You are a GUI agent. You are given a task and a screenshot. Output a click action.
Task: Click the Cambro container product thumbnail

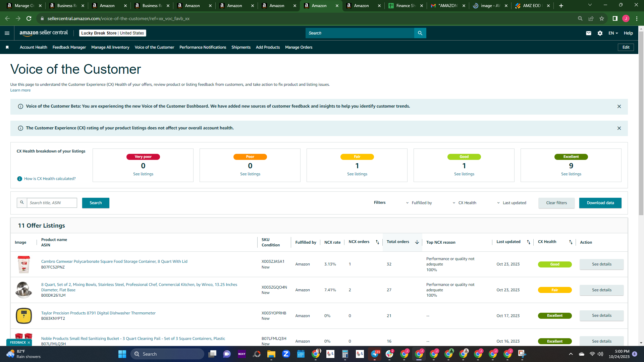pos(24,264)
